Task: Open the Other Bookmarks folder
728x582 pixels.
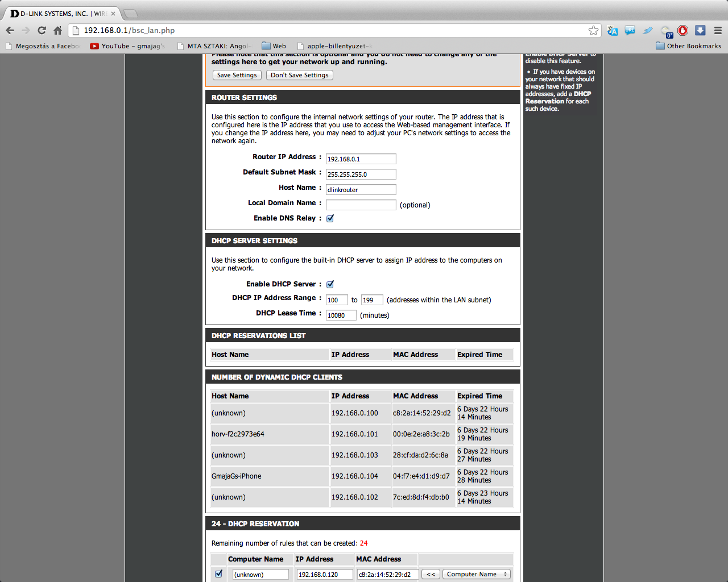Action: 688,46
